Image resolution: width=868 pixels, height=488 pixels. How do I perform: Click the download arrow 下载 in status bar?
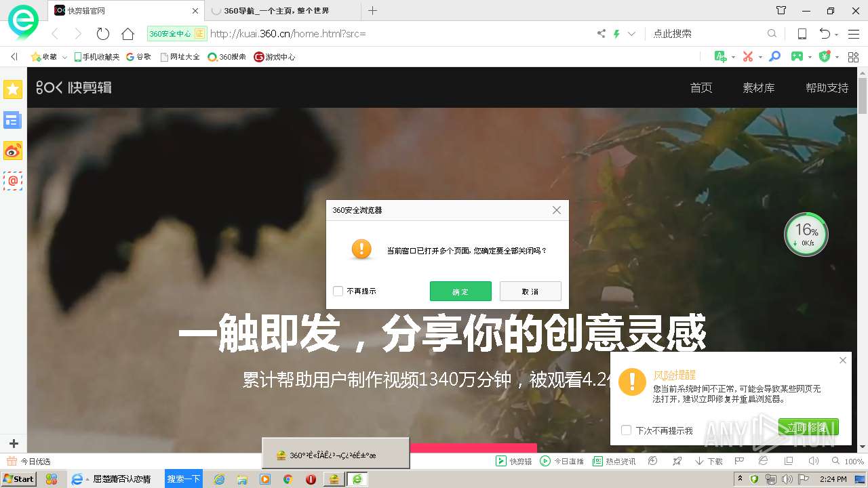tap(709, 461)
